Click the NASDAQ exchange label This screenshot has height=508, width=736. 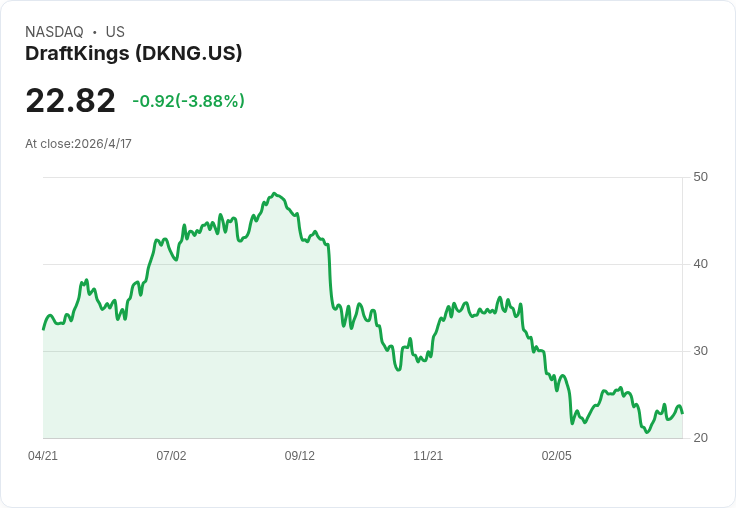[x=54, y=32]
